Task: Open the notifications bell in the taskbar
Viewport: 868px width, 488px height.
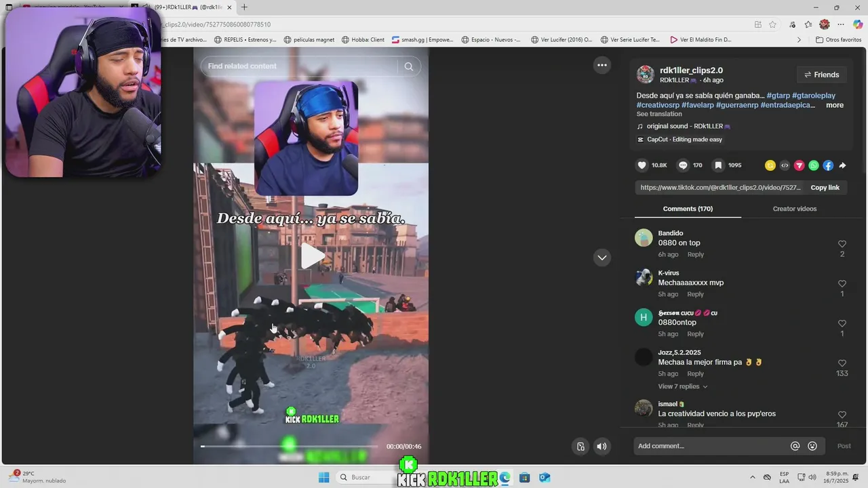Action: pos(856,477)
